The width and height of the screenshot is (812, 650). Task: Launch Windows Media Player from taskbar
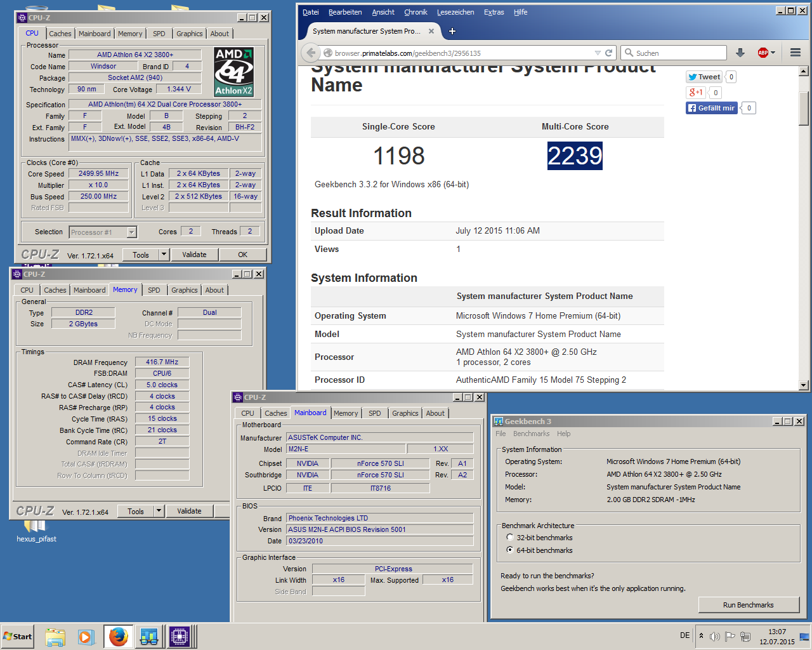pos(86,637)
